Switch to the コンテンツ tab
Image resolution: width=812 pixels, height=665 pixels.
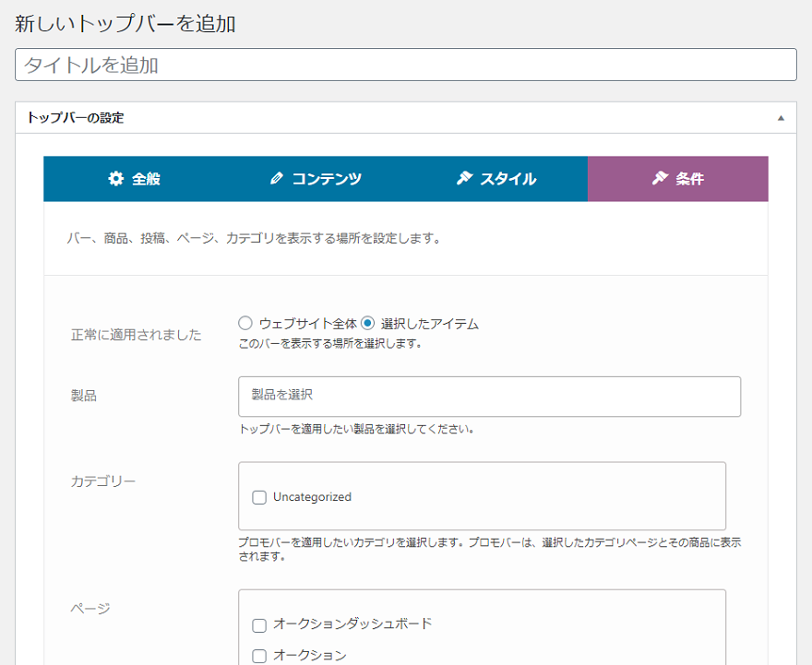(x=316, y=179)
